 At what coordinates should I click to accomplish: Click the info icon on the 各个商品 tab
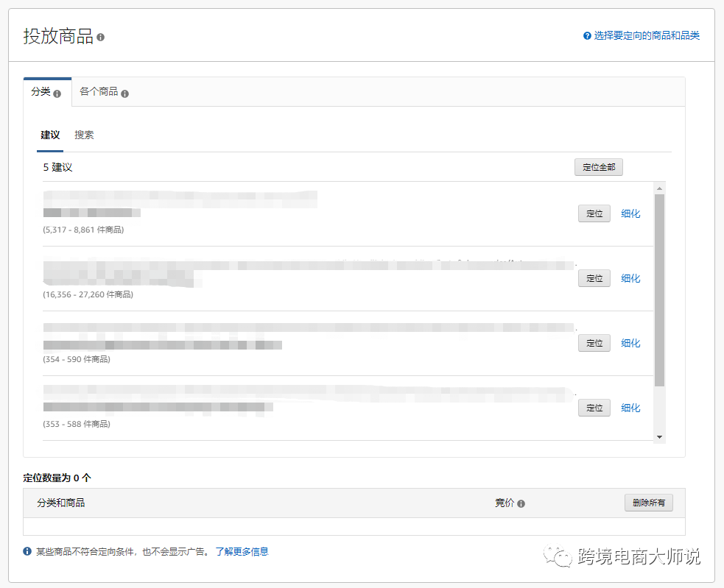click(125, 93)
